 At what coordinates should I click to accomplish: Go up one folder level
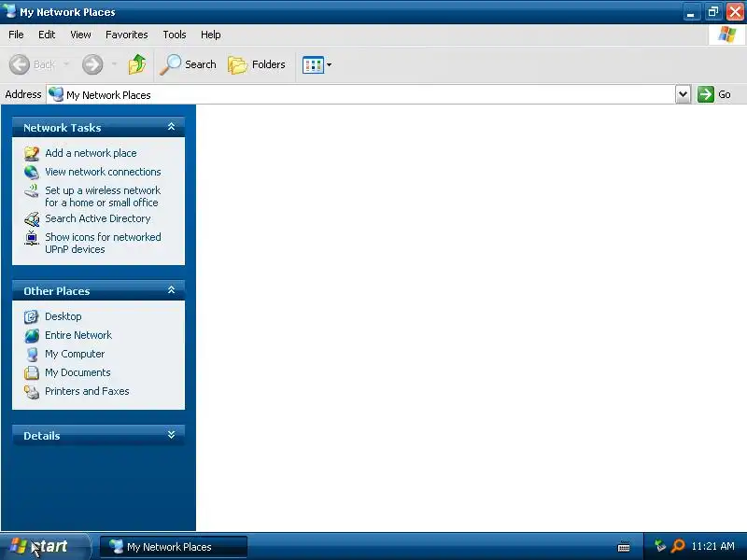point(137,64)
